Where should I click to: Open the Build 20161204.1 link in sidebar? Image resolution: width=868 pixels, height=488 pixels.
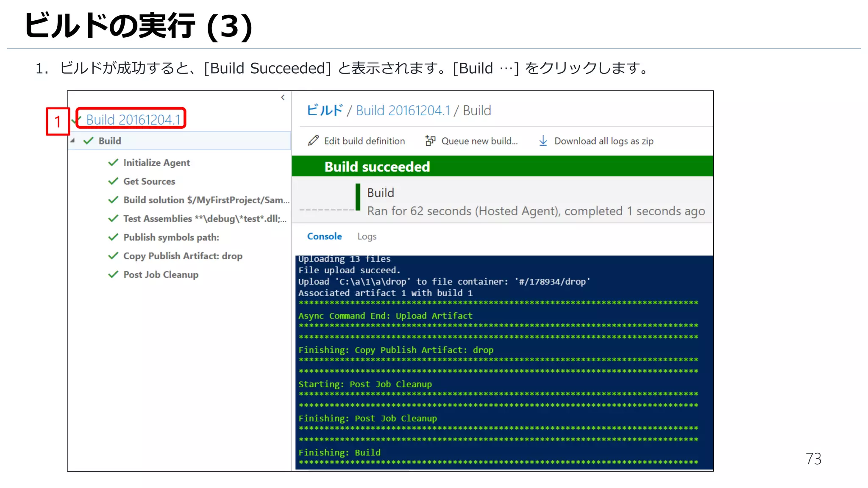tap(134, 119)
